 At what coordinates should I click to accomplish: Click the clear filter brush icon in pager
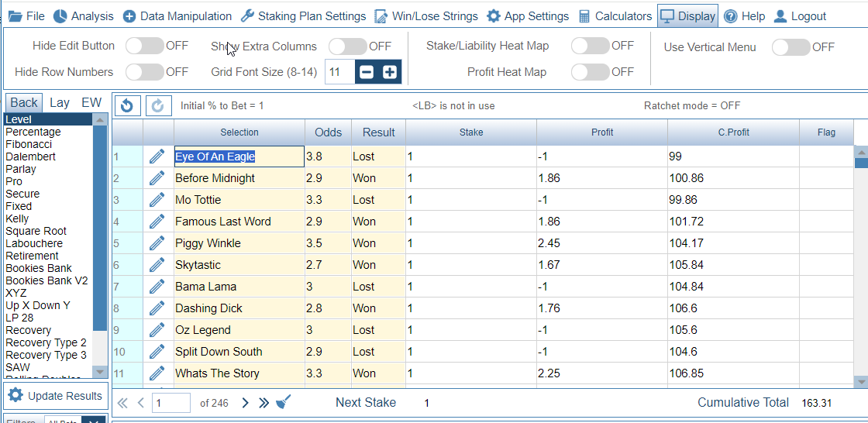(284, 402)
